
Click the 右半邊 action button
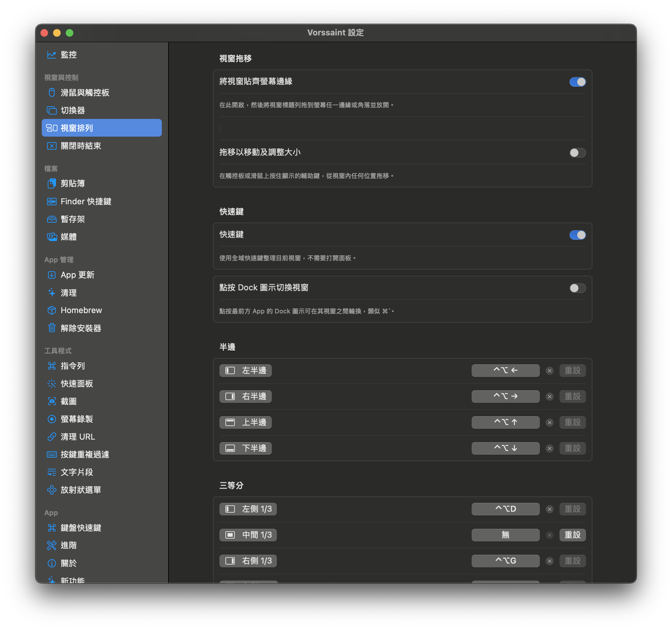(x=245, y=396)
